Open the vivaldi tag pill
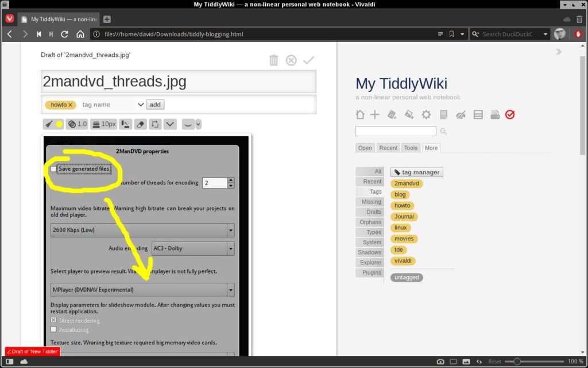 (403, 260)
